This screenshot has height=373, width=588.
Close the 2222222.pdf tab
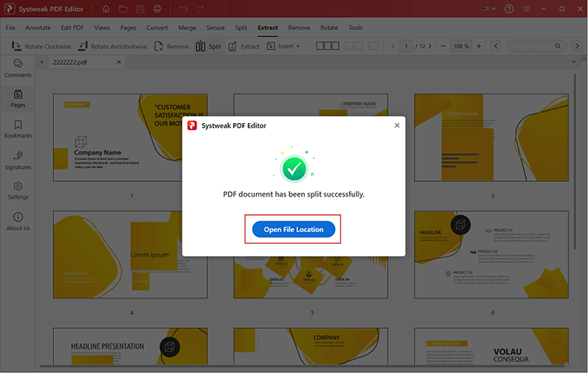click(119, 62)
